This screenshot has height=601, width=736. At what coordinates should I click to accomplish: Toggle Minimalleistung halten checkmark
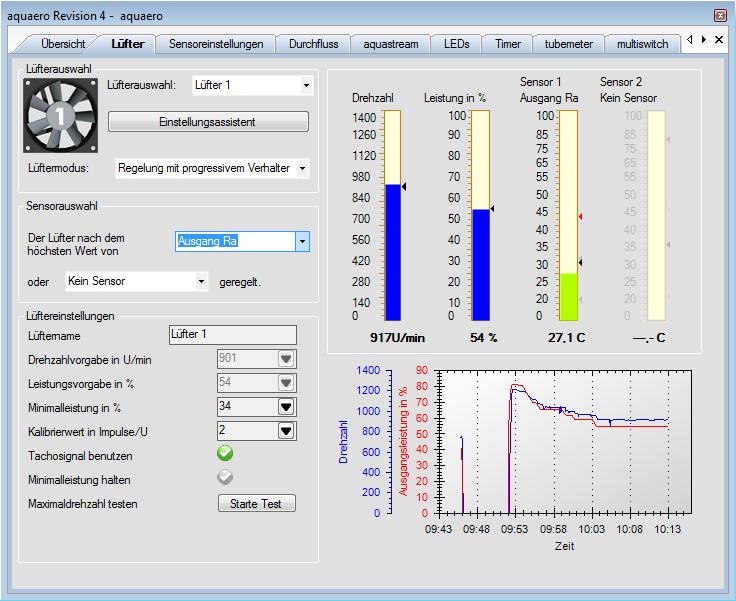[x=226, y=478]
